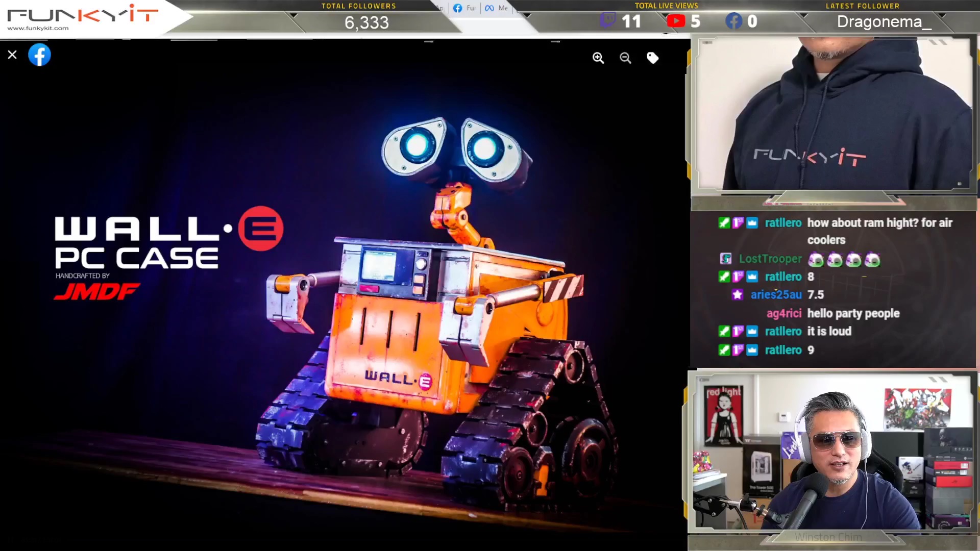Click ag4rici username in chat
The width and height of the screenshot is (980, 551).
pyautogui.click(x=784, y=314)
